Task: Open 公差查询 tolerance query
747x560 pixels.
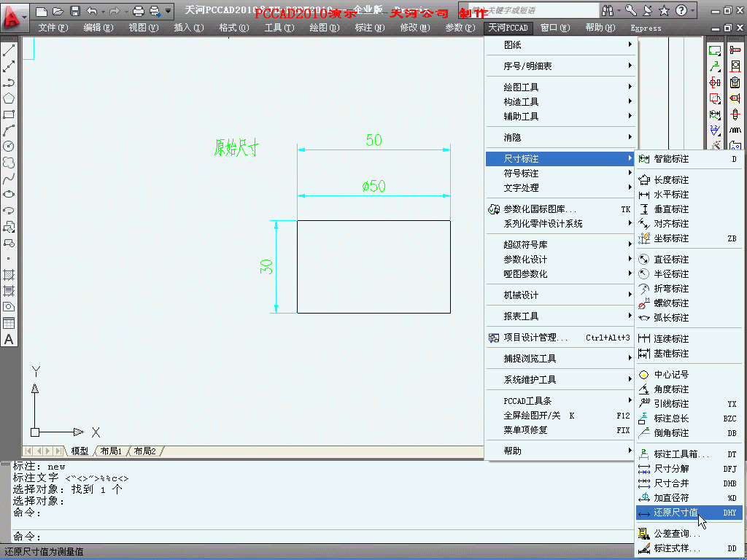Action: click(x=689, y=534)
